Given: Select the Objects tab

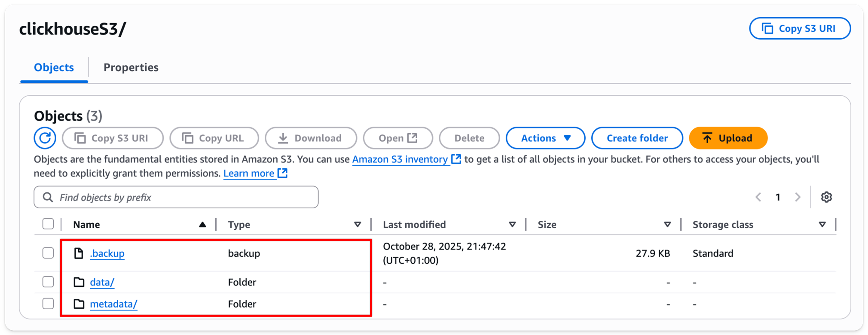Looking at the screenshot, I should click(54, 67).
